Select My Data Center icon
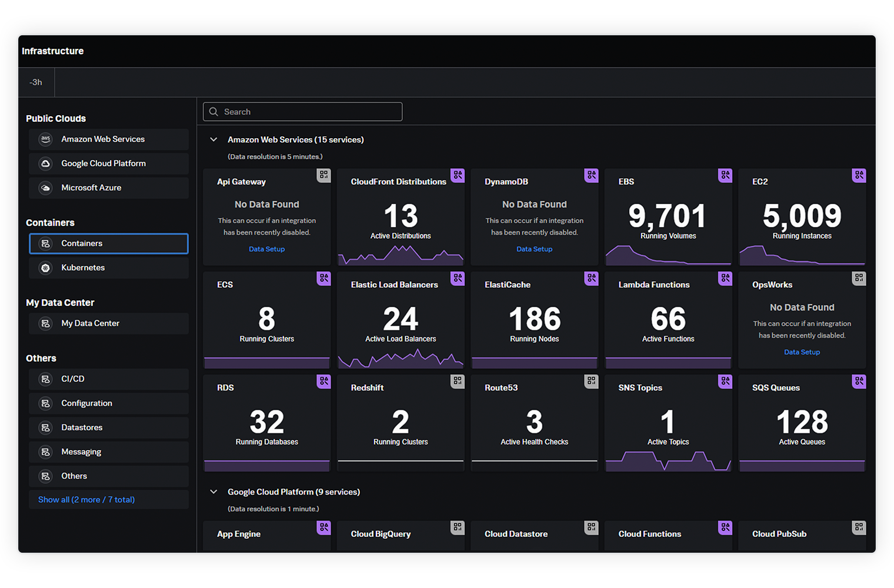 (45, 323)
